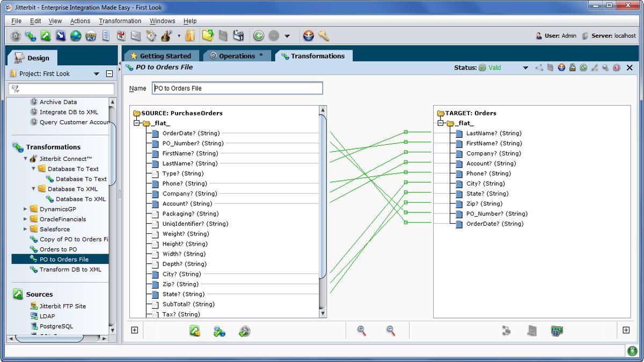Click the blue-green mapping icon below target tree
The height and width of the screenshot is (362, 644).
pyautogui.click(x=557, y=331)
